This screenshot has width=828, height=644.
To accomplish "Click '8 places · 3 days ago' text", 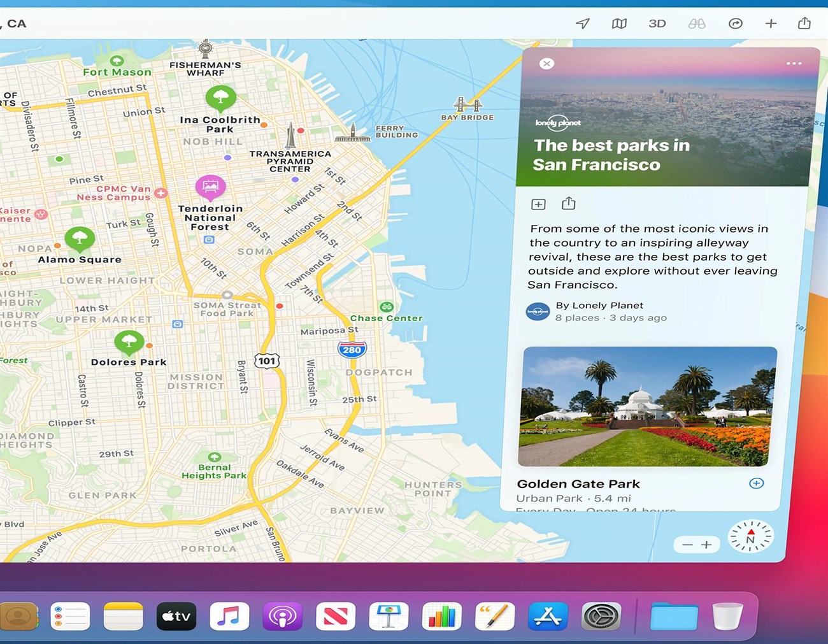I will point(611,318).
